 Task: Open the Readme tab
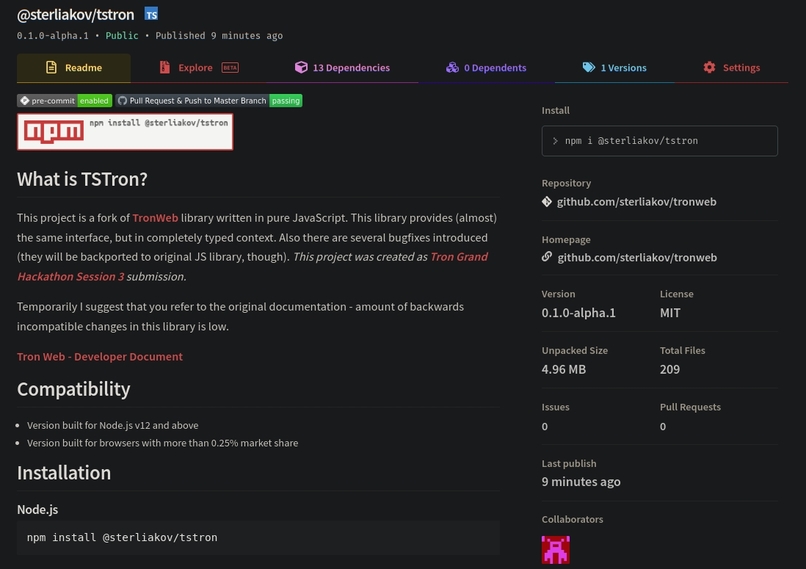click(74, 68)
